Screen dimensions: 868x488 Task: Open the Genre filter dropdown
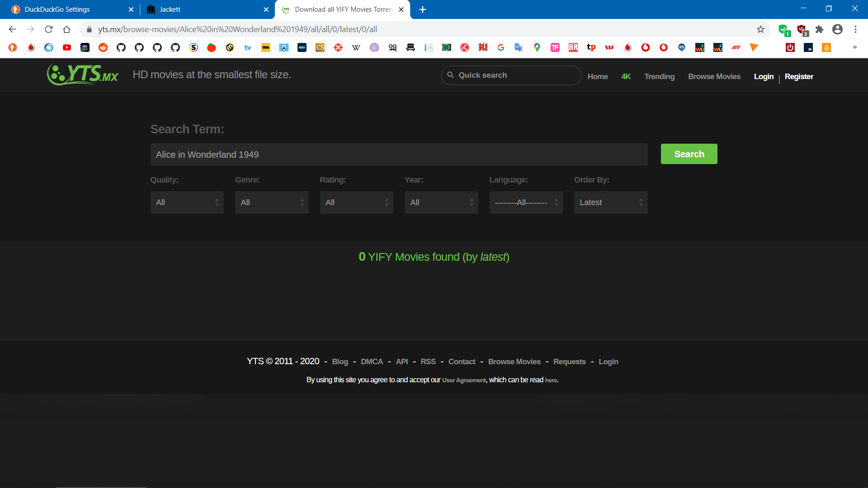click(271, 202)
